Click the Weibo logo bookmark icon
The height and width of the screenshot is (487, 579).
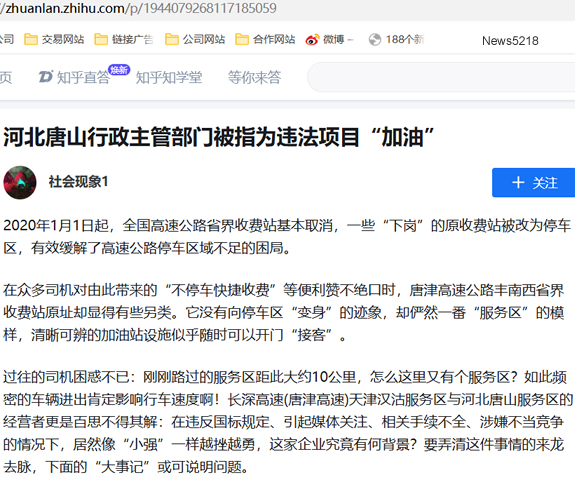312,40
